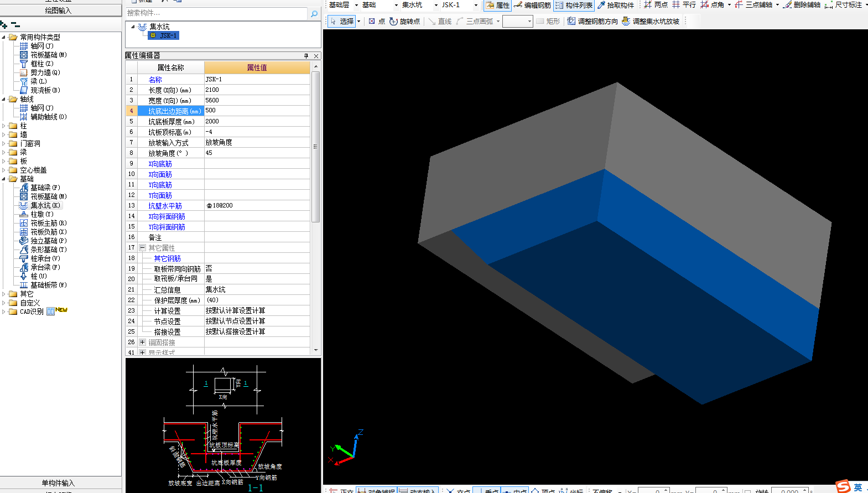Open the 选择 tool dropdown arrow
868x493 pixels.
(x=358, y=21)
